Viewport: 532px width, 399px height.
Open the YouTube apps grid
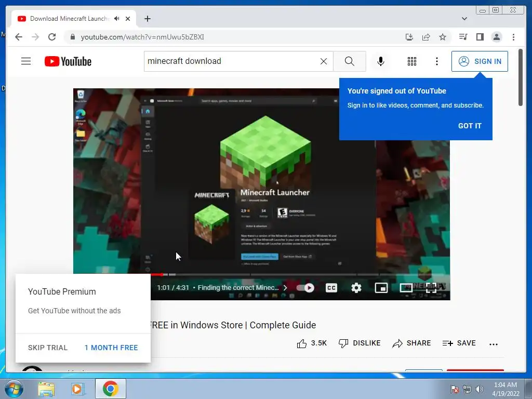(x=412, y=61)
